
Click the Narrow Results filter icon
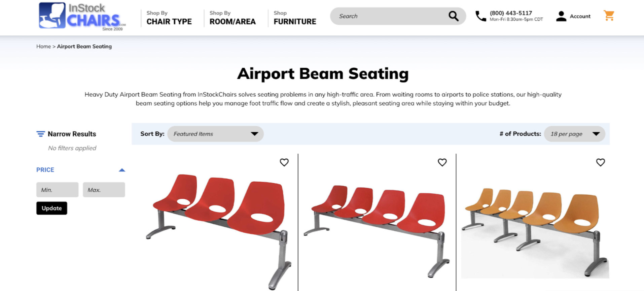(x=40, y=134)
